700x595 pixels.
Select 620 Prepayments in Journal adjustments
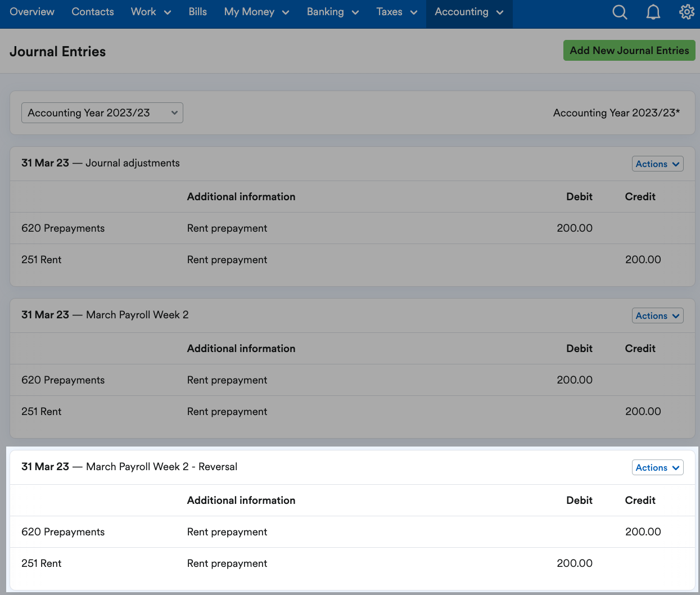pos(63,228)
